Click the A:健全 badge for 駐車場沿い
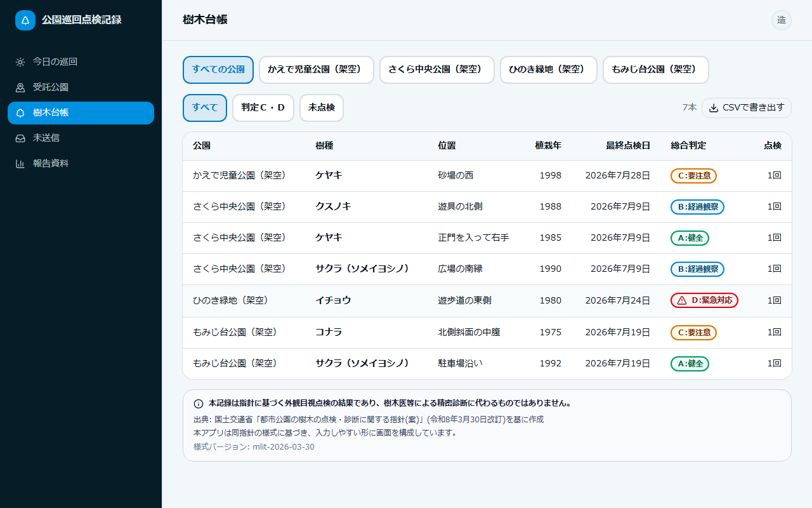This screenshot has width=812, height=508. click(690, 364)
